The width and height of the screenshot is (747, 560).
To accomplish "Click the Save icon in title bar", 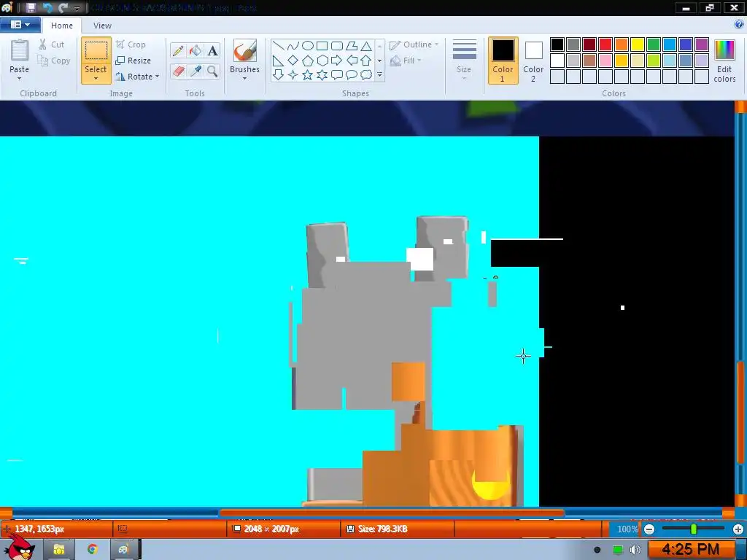I will [x=31, y=7].
